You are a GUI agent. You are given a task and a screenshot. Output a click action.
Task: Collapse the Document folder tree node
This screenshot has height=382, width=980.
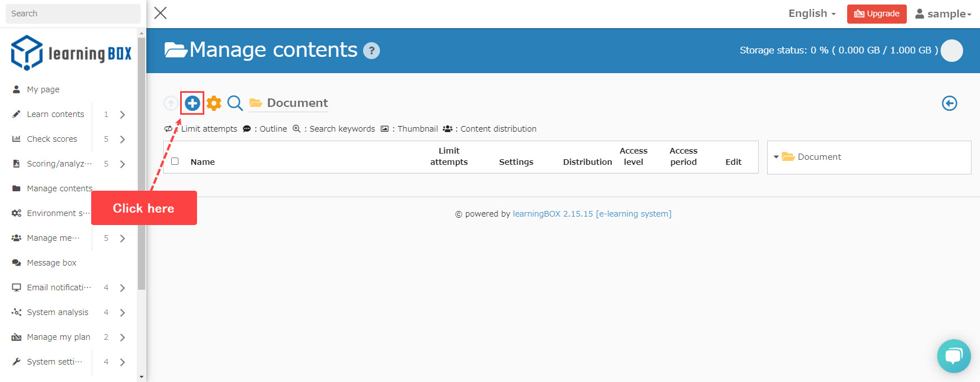[776, 157]
